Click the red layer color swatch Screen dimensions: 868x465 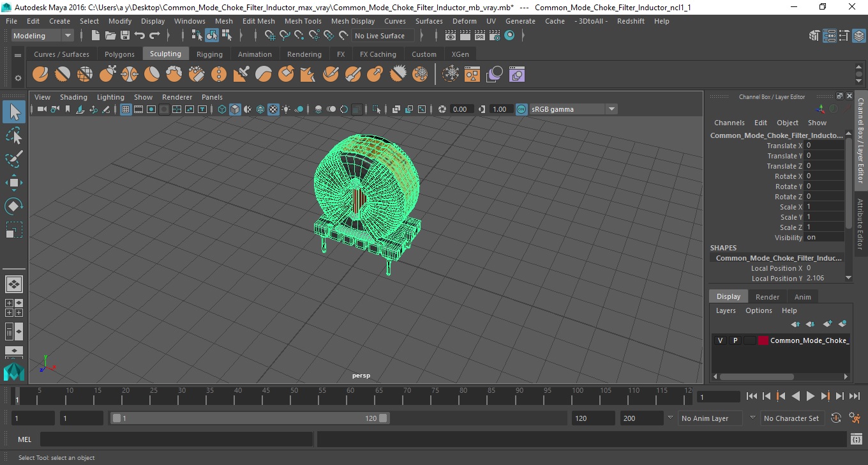pyautogui.click(x=763, y=340)
